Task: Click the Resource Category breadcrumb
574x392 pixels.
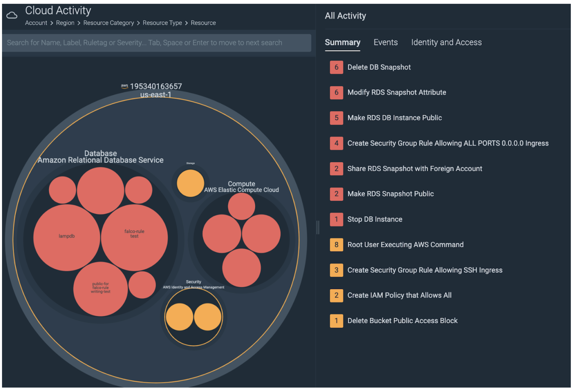Action: point(108,23)
